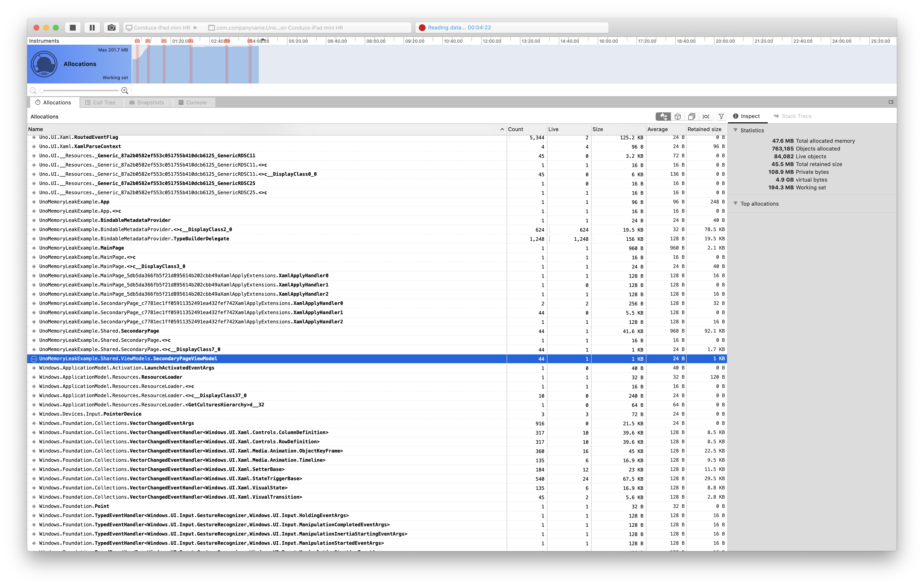Click the 08:00.00 mark on timeline ruler

[376, 41]
